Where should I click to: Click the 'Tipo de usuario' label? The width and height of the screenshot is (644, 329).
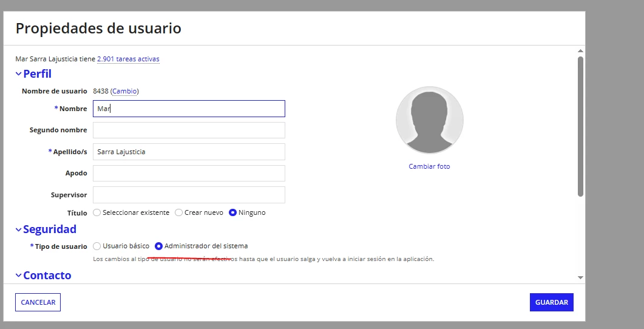pyautogui.click(x=61, y=246)
